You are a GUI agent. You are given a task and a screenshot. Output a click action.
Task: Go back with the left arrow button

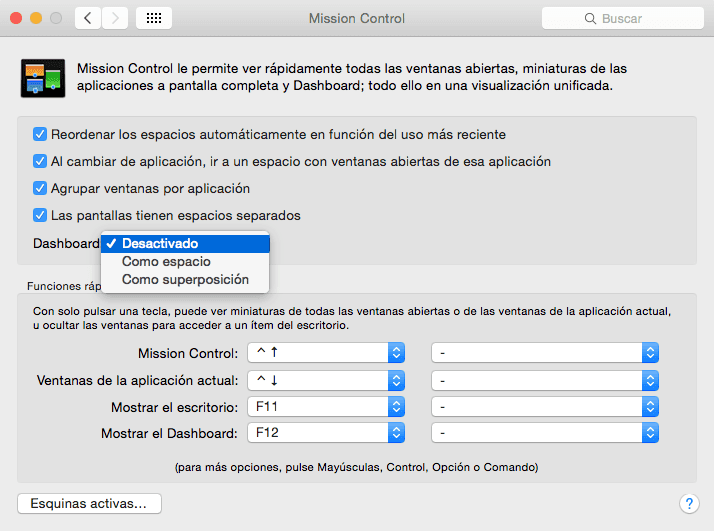(88, 18)
